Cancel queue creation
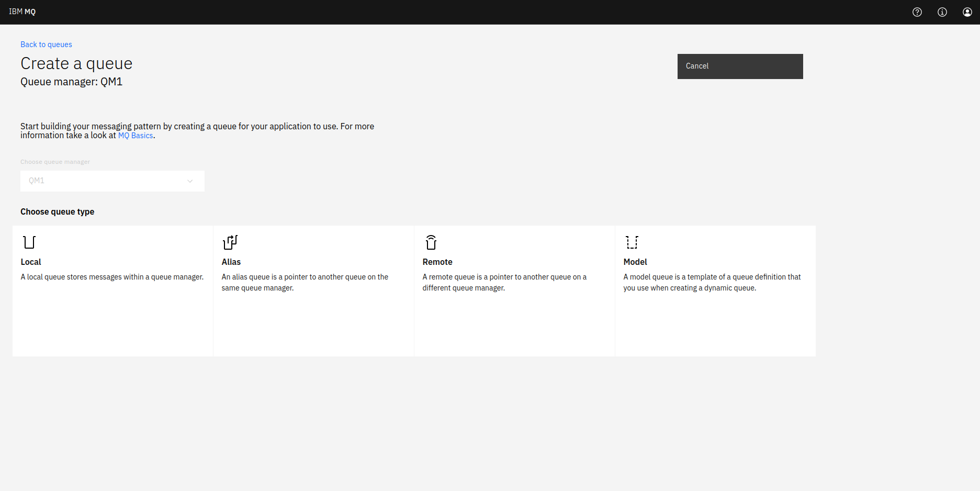Image resolution: width=980 pixels, height=491 pixels. 740,66
